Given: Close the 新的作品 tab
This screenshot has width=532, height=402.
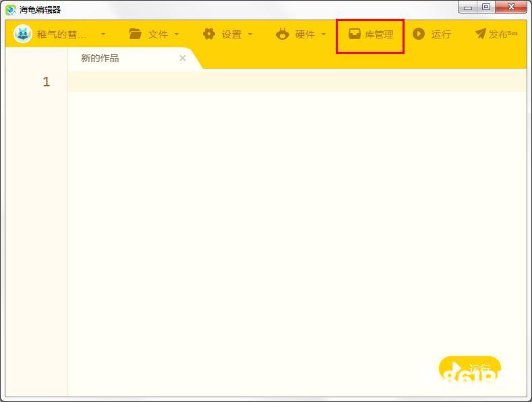Looking at the screenshot, I should (x=183, y=58).
